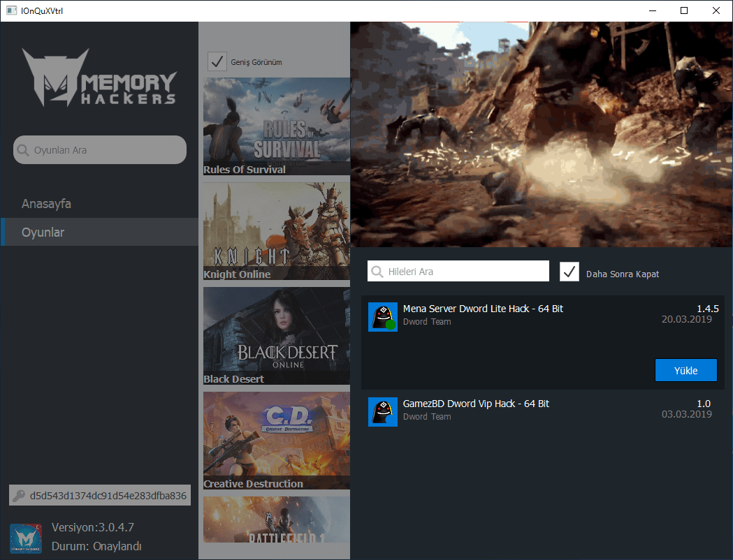Minimize the IOnQuXVtrl window
Screen dimensions: 733x560
(653, 10)
